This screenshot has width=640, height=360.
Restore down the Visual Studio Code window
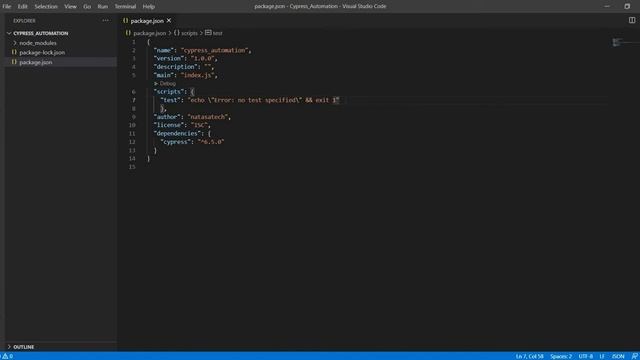coord(627,6)
